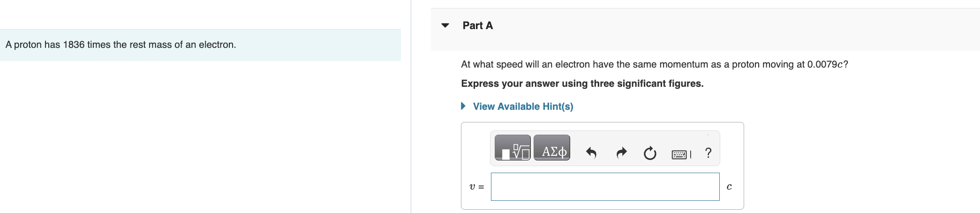Click the value 0.0079c in the question

[x=825, y=64]
